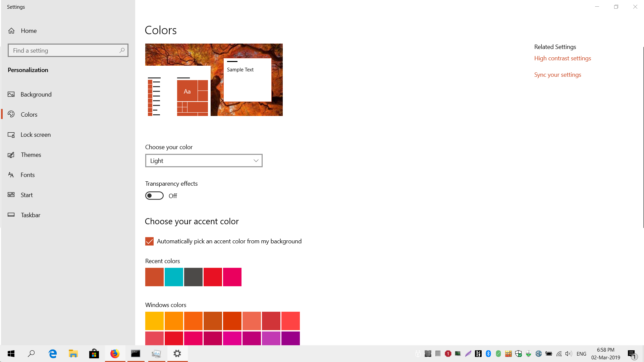644x362 pixels.
Task: Open High contrast settings link
Action: (562, 58)
